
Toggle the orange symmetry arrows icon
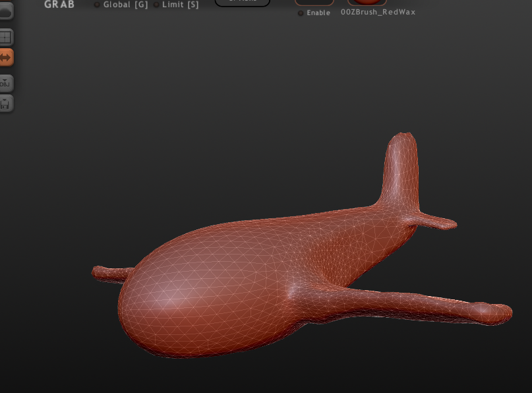point(6,57)
